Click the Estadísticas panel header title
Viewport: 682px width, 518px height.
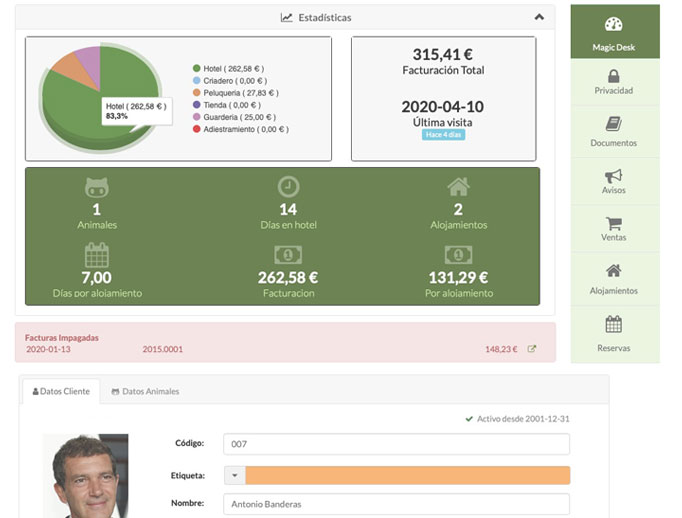click(316, 17)
